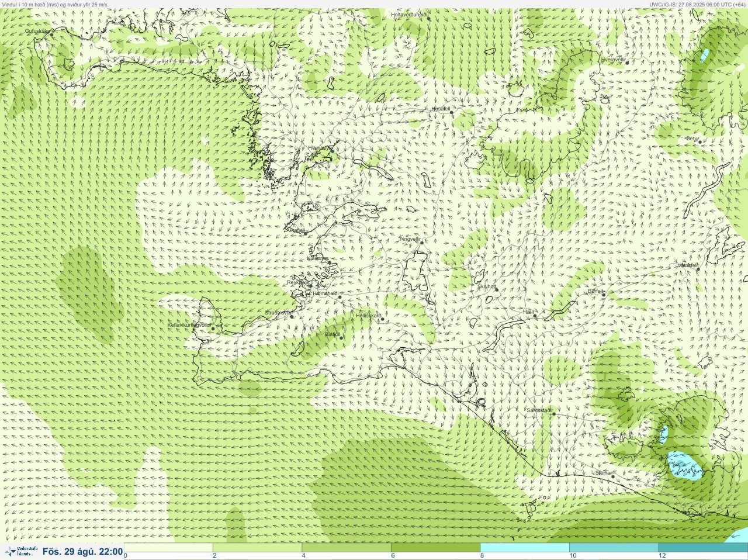Click the 0–2 m/s legend color
This screenshot has width=748, height=560.
click(x=168, y=548)
